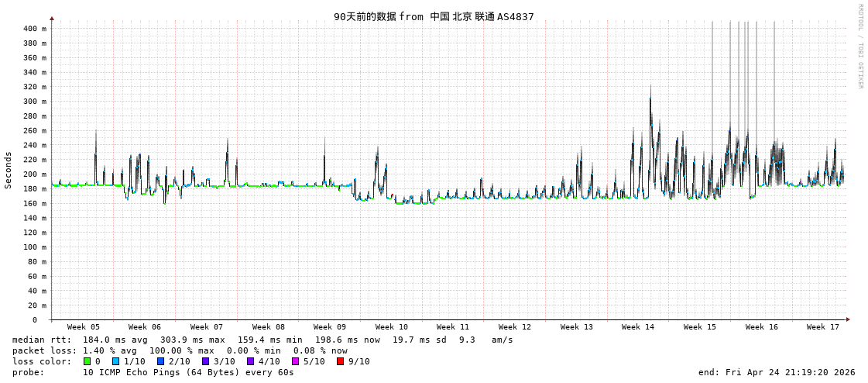The height and width of the screenshot is (383, 868).
Task: Click the violet 4/10 loss swatch
Action: pyautogui.click(x=250, y=361)
